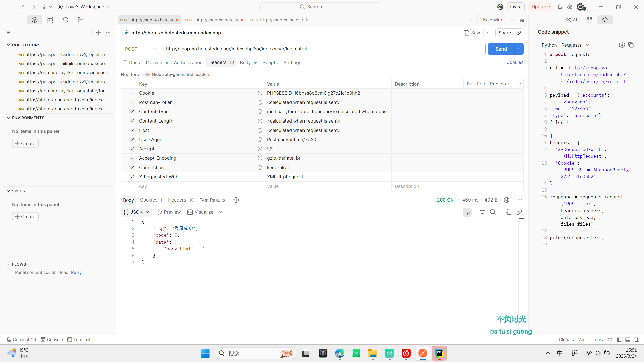
Task: Switch to the request Body tab
Action: click(245, 62)
